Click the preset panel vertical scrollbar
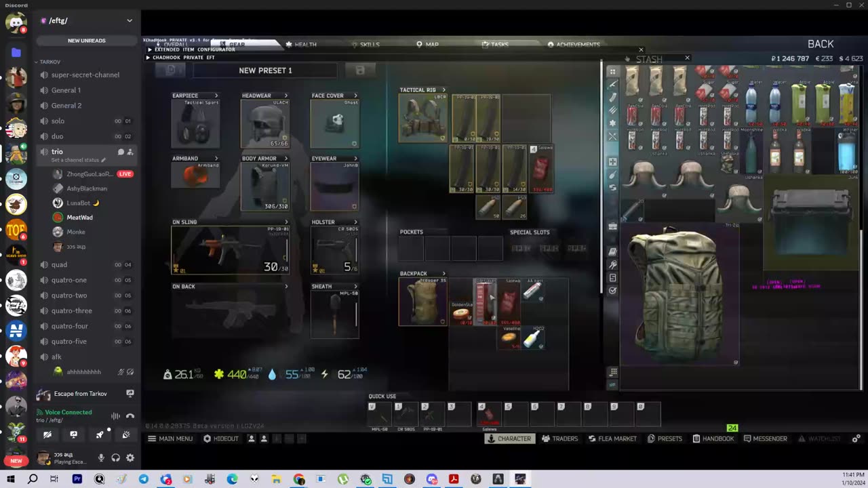This screenshot has height=488, width=868. (x=601, y=176)
